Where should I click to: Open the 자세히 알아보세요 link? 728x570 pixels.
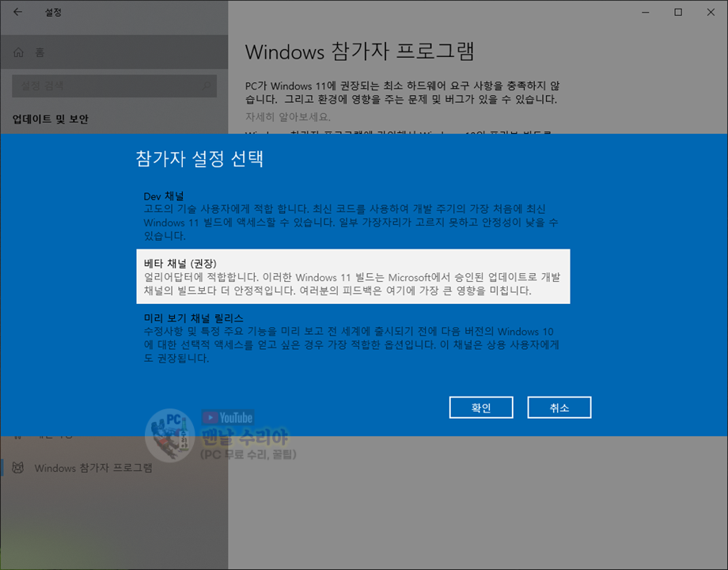tap(288, 116)
